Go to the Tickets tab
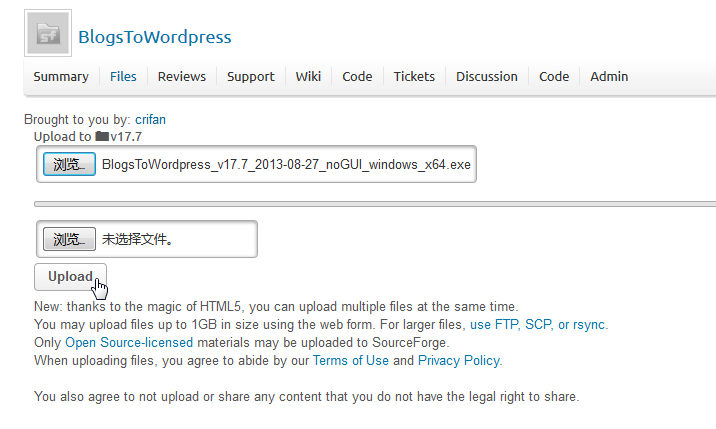The width and height of the screenshot is (716, 429). (x=414, y=76)
